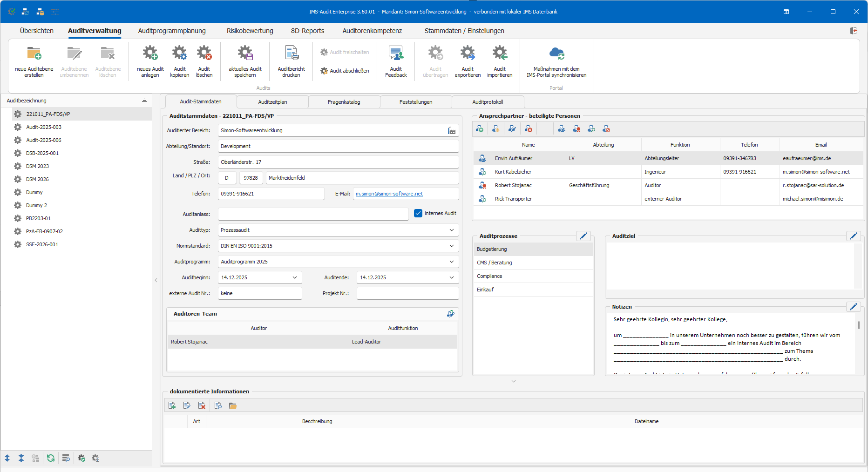Collapse the left sidebar with splitter arrow
Screen dimensions: 868x472
156,280
